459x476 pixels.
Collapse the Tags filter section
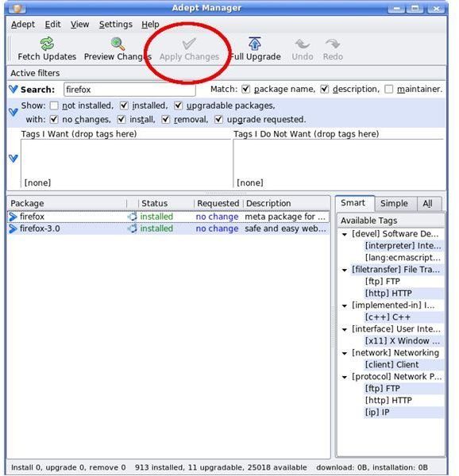(13, 159)
